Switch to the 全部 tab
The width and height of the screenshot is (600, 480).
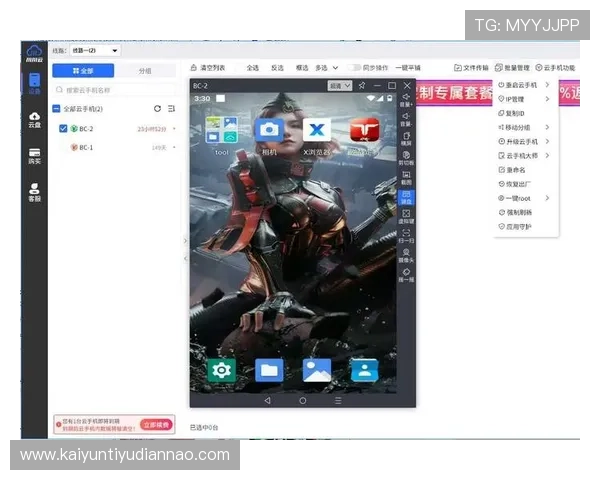(83, 71)
